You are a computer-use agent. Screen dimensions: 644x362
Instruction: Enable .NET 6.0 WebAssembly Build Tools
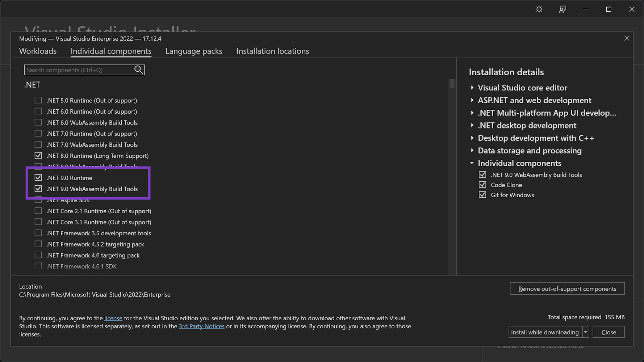pos(38,122)
